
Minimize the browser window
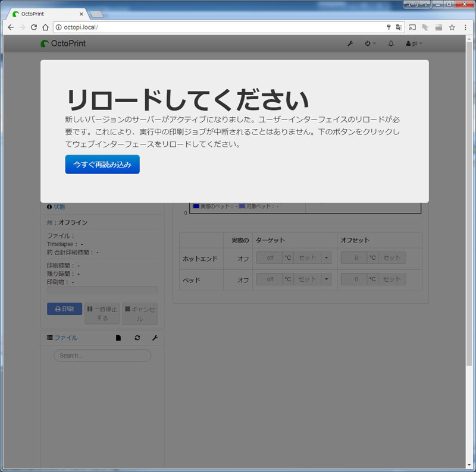click(438, 5)
